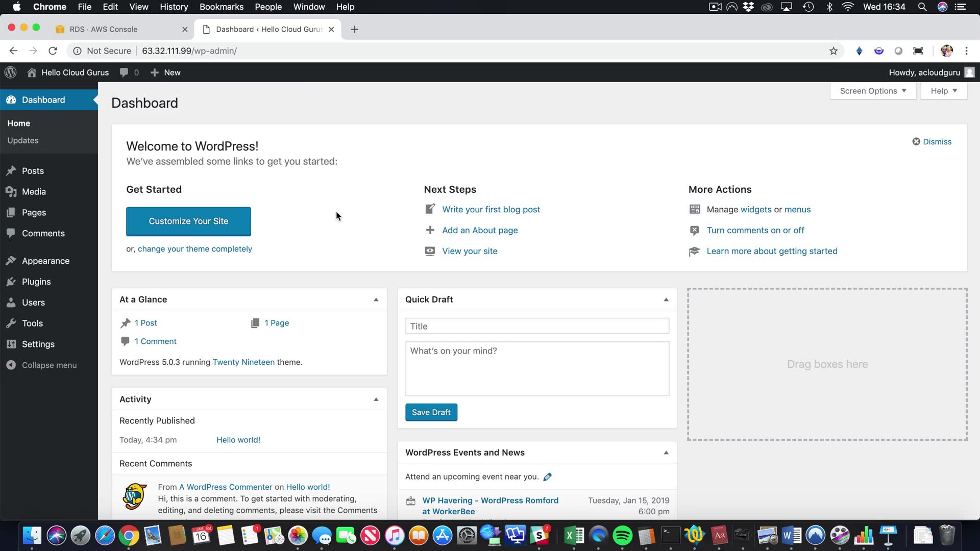Click the pencil icon to edit event location
The image size is (980, 551).
coord(548,477)
